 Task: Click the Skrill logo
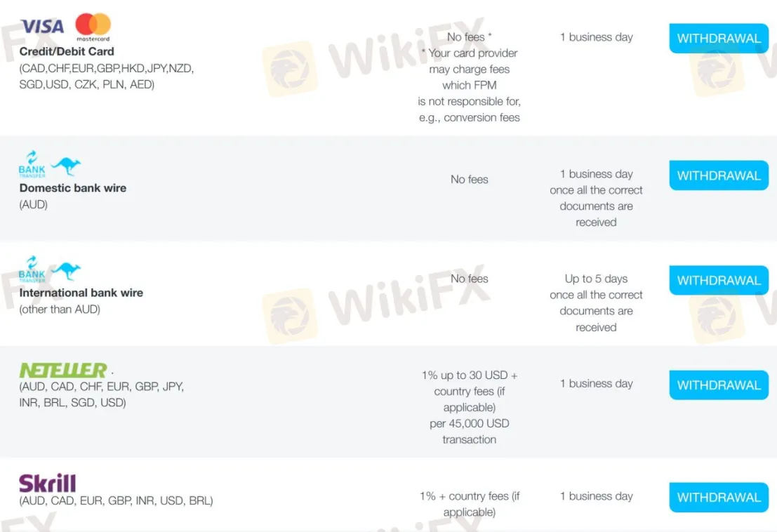pyautogui.click(x=48, y=483)
